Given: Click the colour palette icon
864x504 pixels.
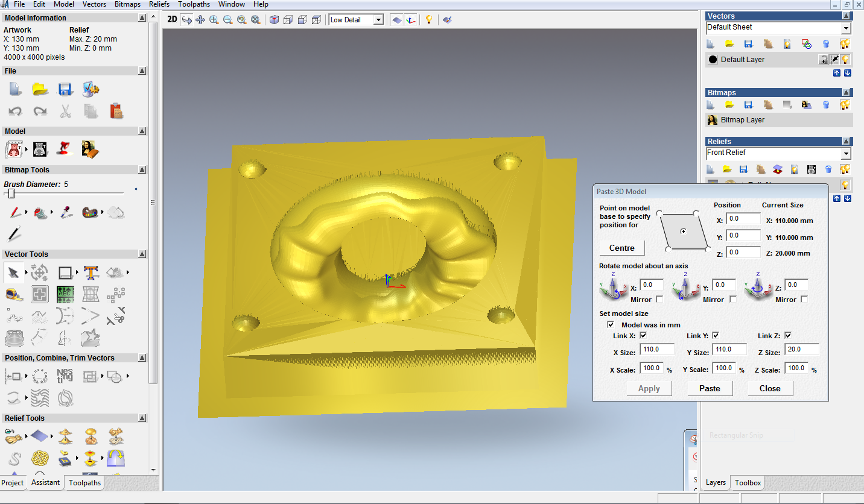Looking at the screenshot, I should point(91,212).
